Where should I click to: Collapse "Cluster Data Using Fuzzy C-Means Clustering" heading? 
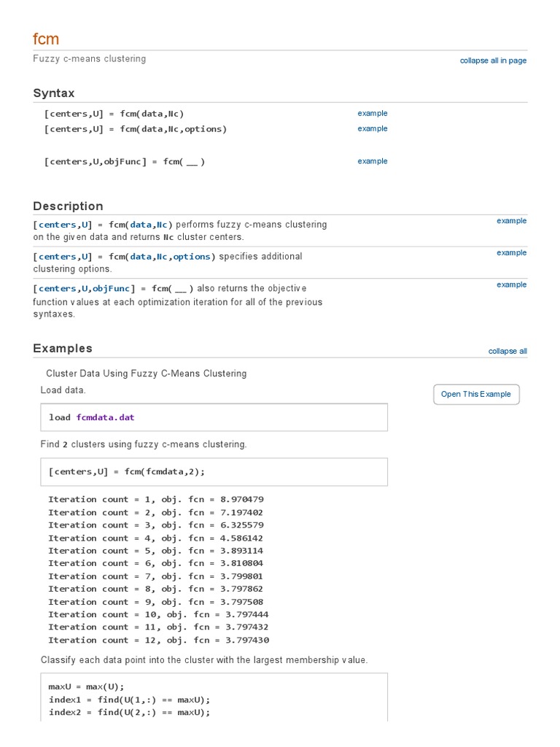(x=146, y=373)
